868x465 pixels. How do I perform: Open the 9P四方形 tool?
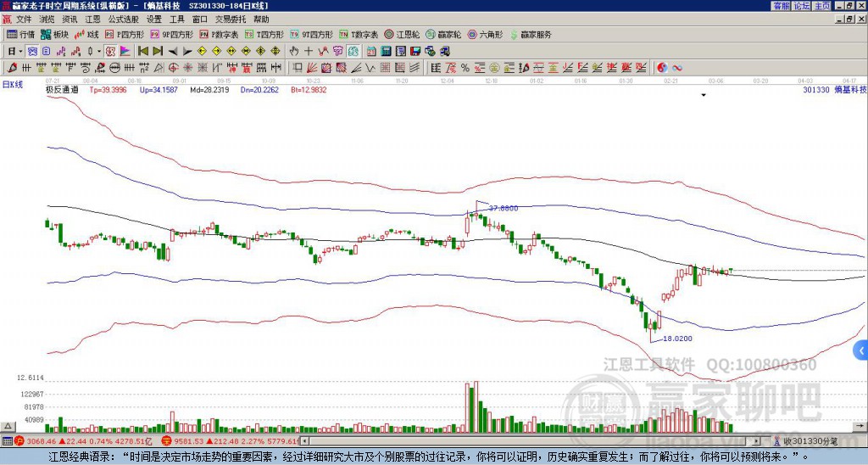coord(171,34)
